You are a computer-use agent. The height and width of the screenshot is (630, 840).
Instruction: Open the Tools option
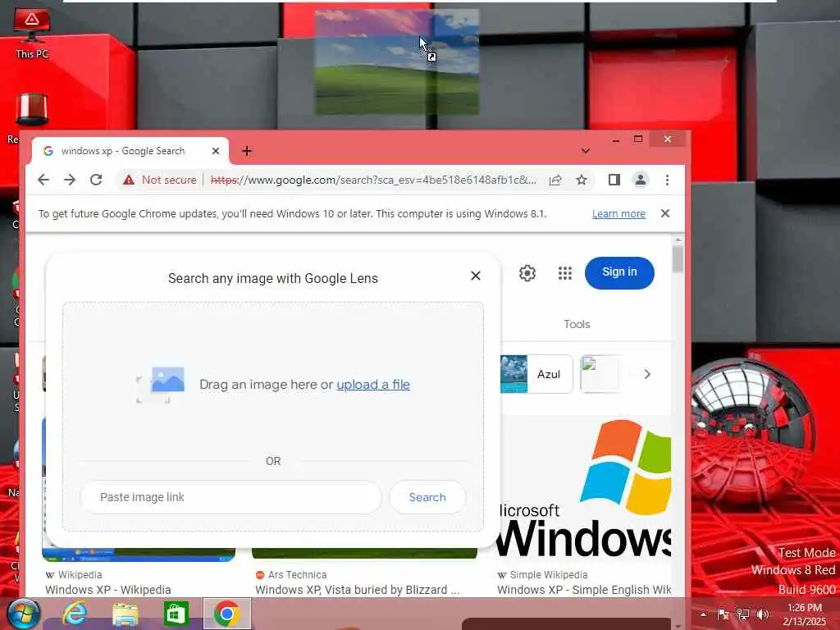pos(577,324)
